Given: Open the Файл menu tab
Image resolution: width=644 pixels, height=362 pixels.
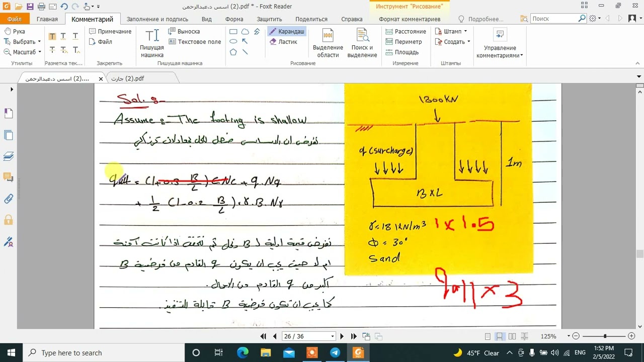Looking at the screenshot, I should click(15, 19).
